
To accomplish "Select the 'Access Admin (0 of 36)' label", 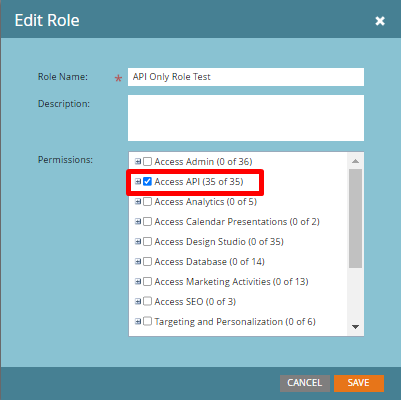I will tap(203, 162).
